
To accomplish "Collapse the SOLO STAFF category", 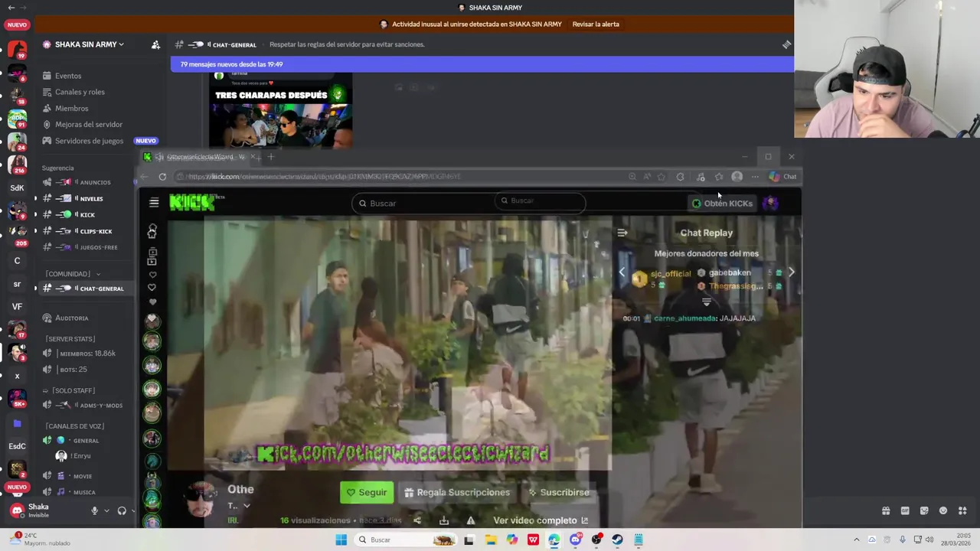I will [69, 391].
